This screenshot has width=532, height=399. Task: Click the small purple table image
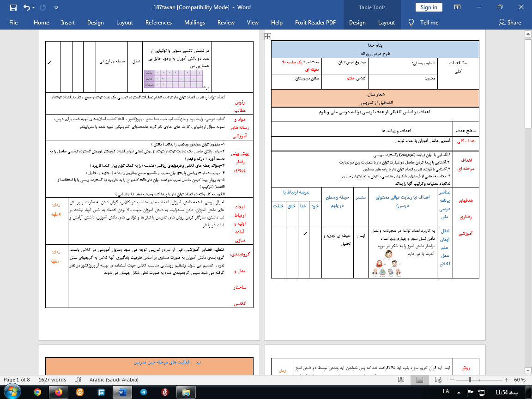click(173, 79)
